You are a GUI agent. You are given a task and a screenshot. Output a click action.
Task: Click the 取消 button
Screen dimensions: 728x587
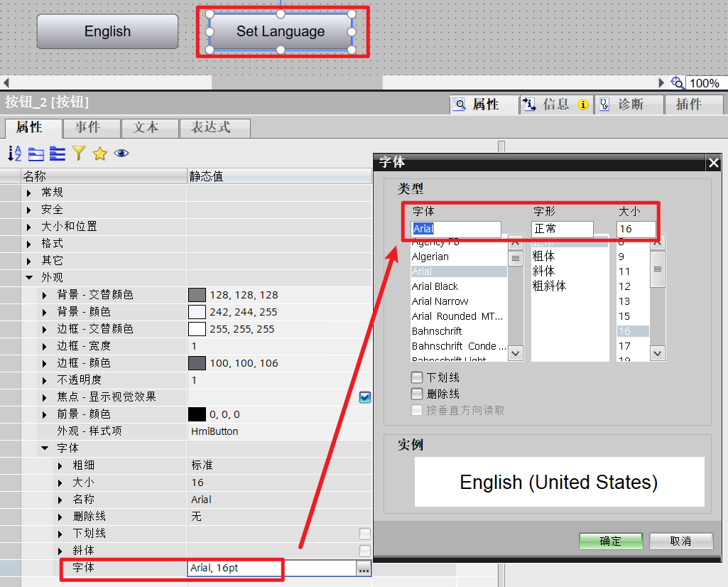click(x=680, y=541)
